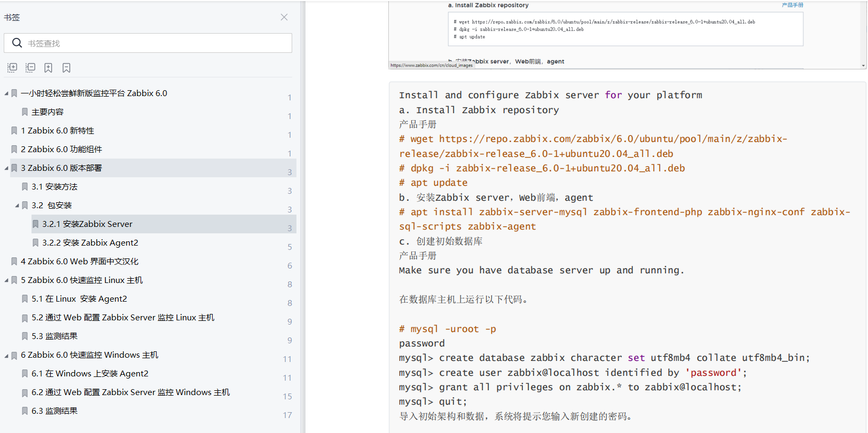The width and height of the screenshot is (868, 433).
Task: Open bookmark 5 Zabbix 6.0 快速监控 Linux 主机
Action: click(82, 280)
